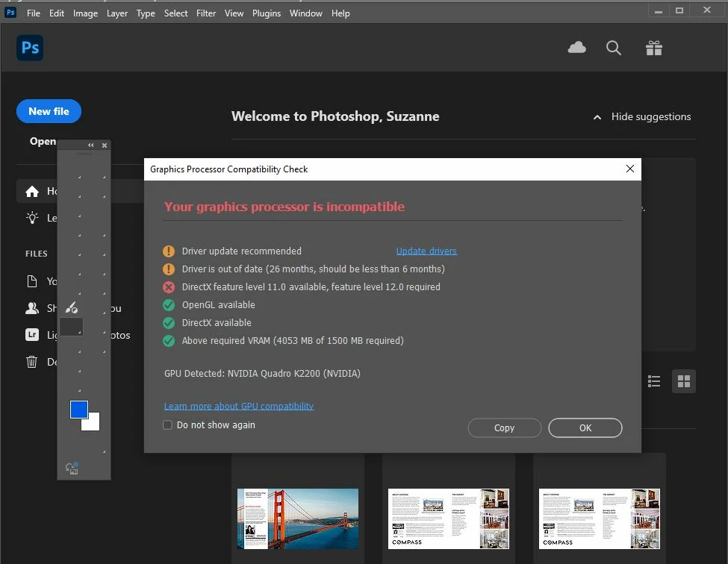Viewport: 728px width, 564px height.
Task: Open the Golden Gate Bridge recent file thumbnail
Action: (298, 518)
